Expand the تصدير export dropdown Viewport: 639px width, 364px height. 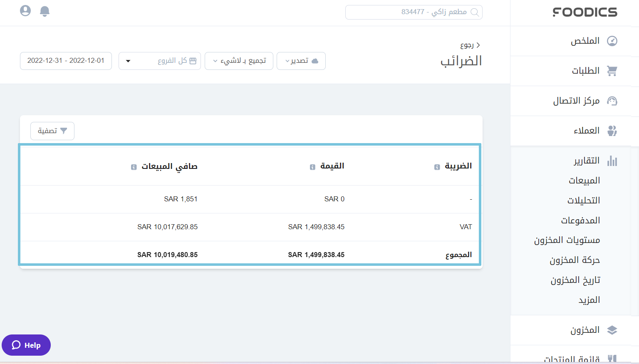tap(301, 61)
